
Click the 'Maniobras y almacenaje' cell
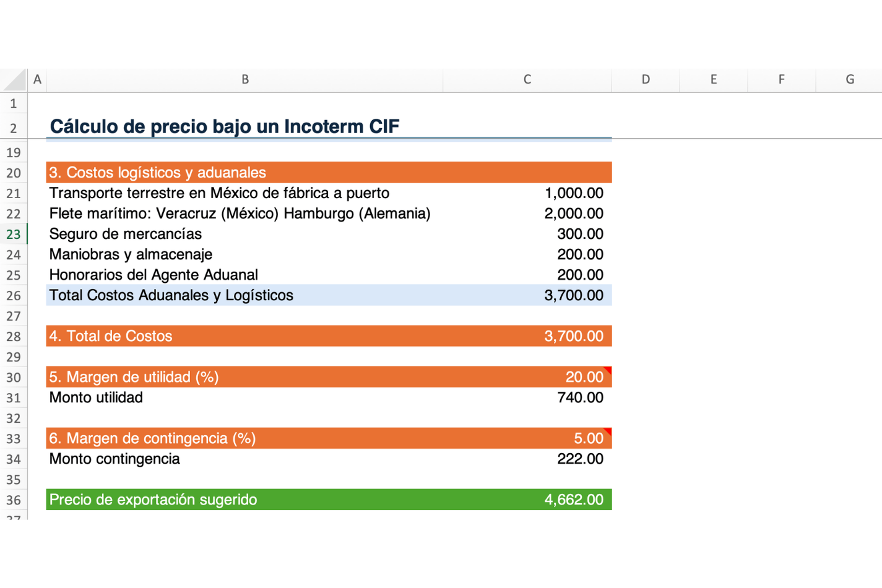244,254
